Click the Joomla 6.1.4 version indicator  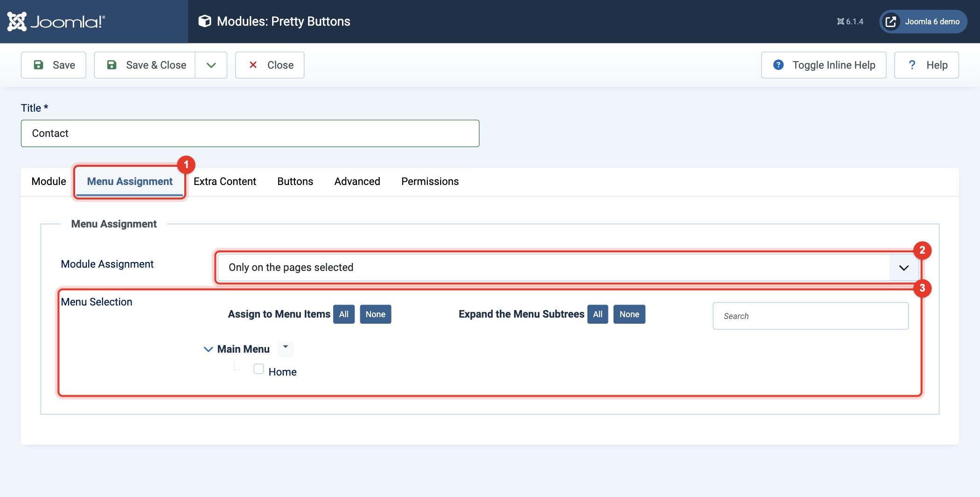point(850,21)
